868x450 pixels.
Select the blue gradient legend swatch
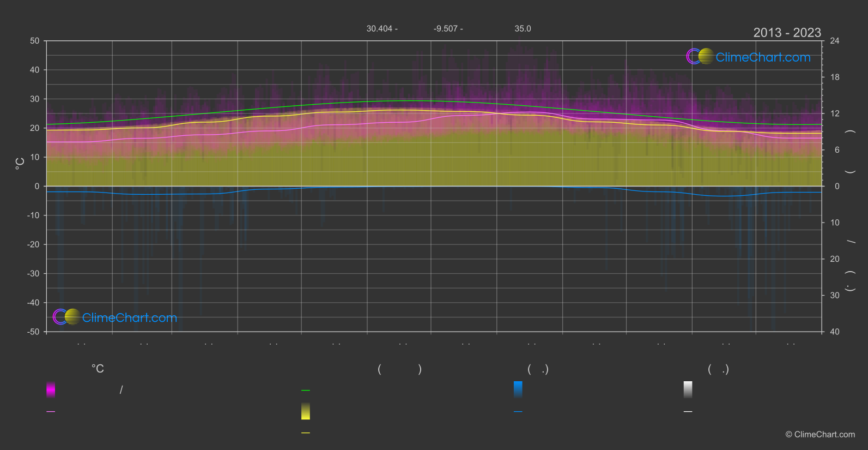518,389
